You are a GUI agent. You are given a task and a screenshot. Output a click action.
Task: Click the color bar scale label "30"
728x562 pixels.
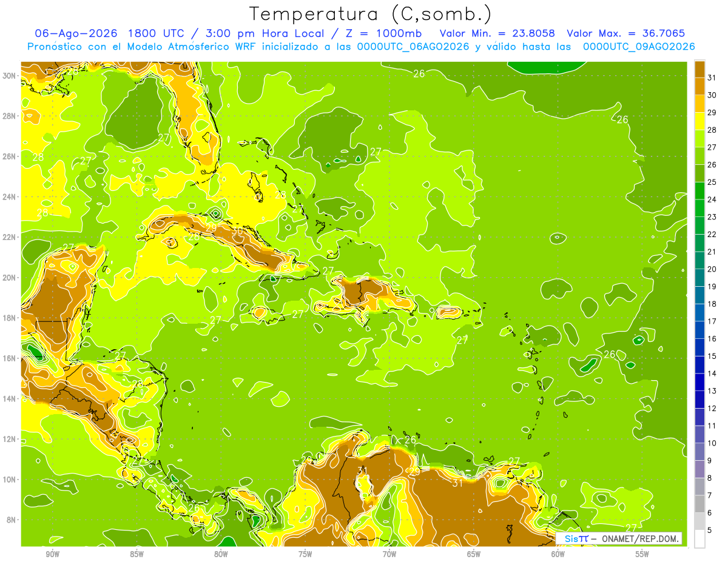(712, 95)
